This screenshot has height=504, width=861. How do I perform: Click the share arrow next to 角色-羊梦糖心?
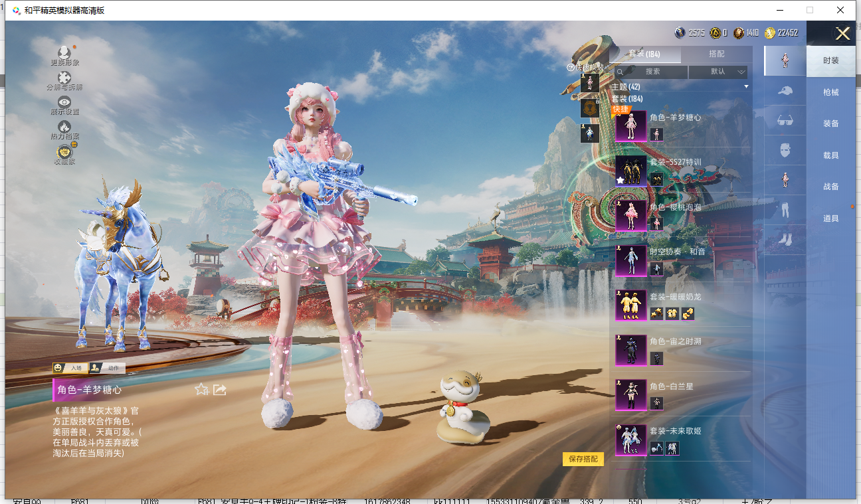click(x=220, y=389)
